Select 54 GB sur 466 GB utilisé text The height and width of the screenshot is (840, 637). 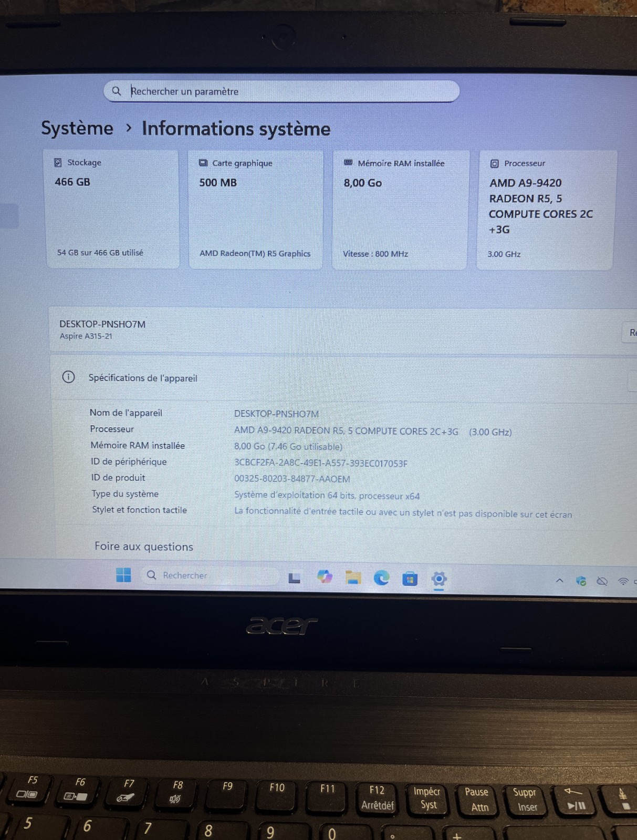click(100, 253)
